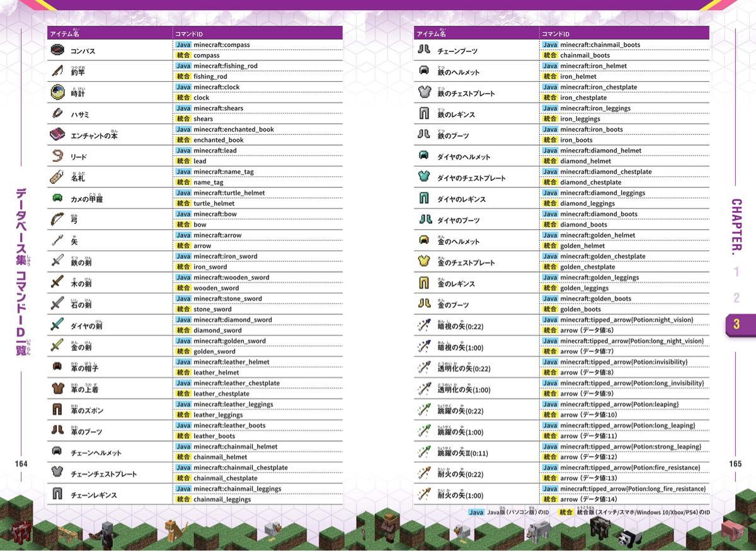Click the diamond leggings icon
Screen dimensions: 756x551
[423, 198]
